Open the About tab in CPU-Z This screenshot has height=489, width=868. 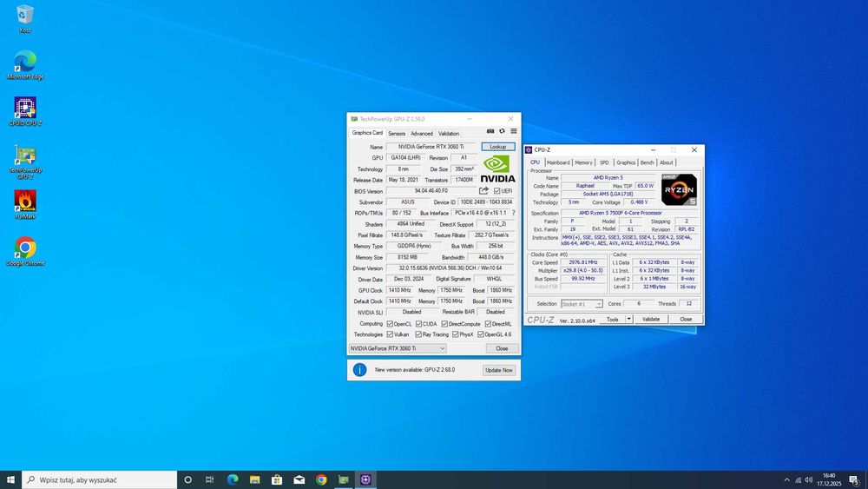(666, 162)
